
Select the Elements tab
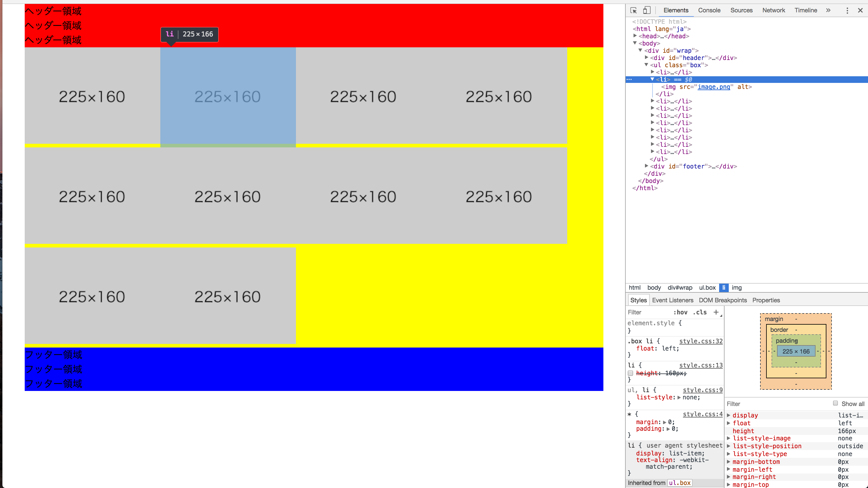676,10
